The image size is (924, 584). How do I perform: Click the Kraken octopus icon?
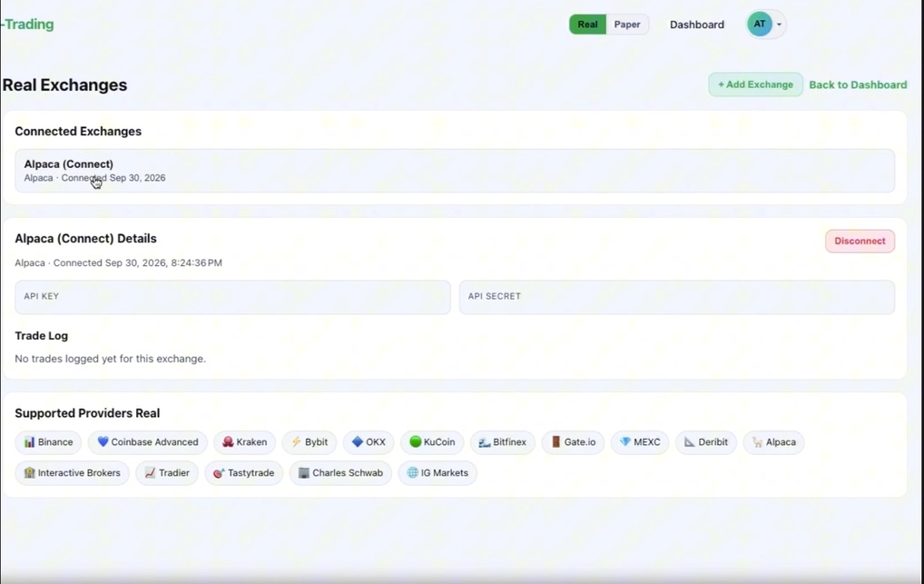tap(228, 441)
